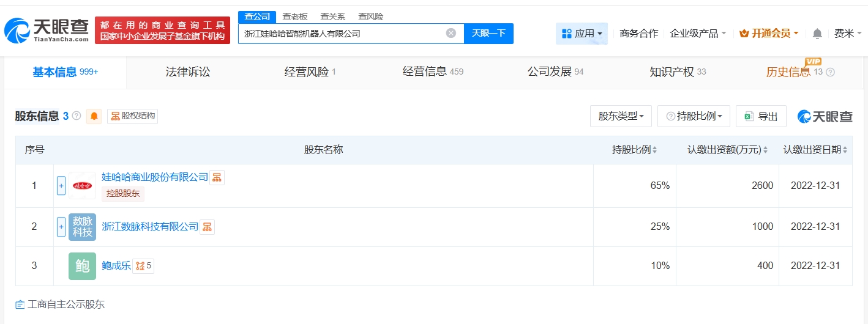Image resolution: width=868 pixels, height=324 pixels.
Task: Click the orange alert bell beside 股东信息
Action: click(94, 116)
